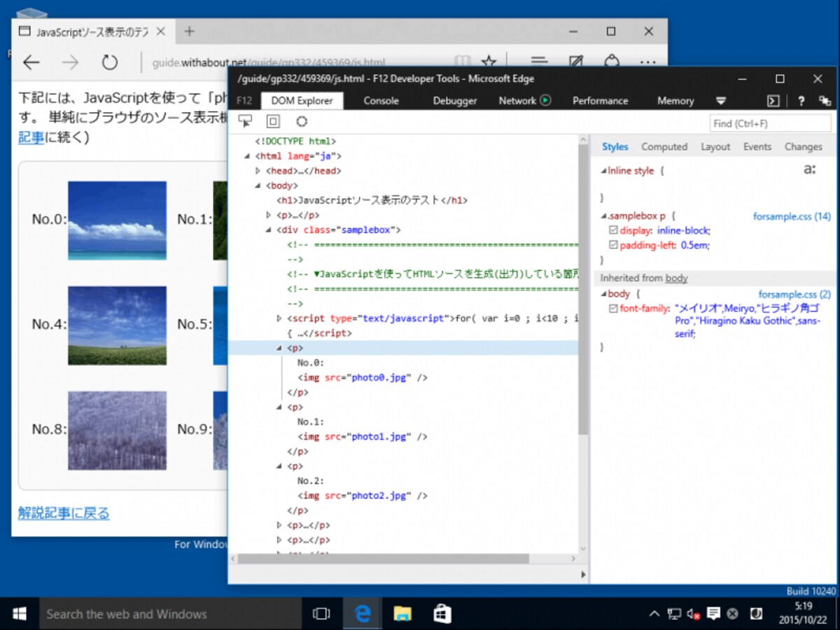This screenshot has width=840, height=630.
Task: Go back in Edge browser window
Action: pyautogui.click(x=31, y=62)
